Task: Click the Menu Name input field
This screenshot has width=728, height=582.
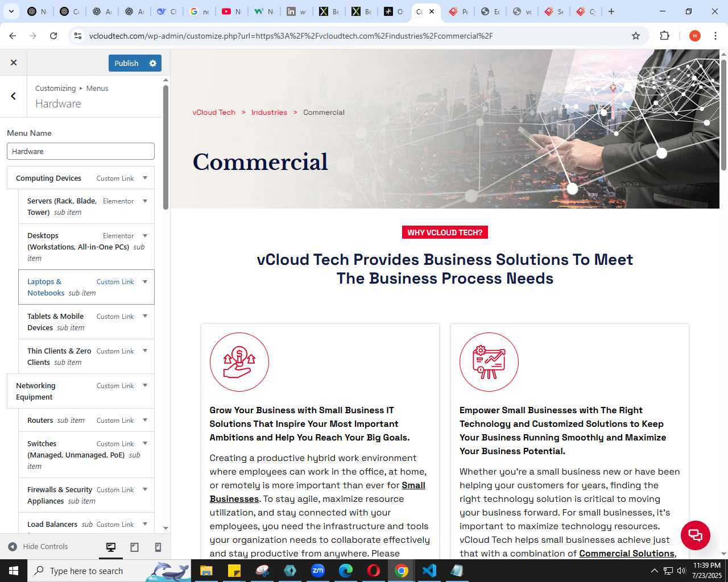Action: (81, 151)
